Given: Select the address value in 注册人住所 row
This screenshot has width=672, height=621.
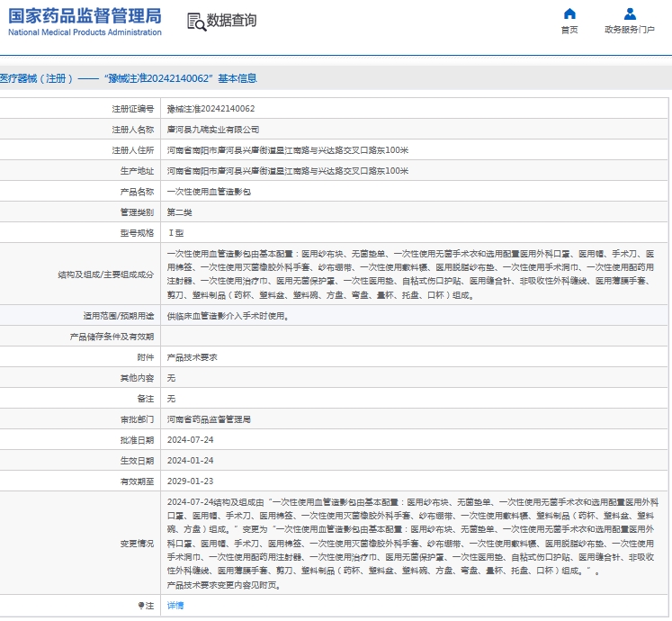Looking at the screenshot, I should (x=288, y=150).
